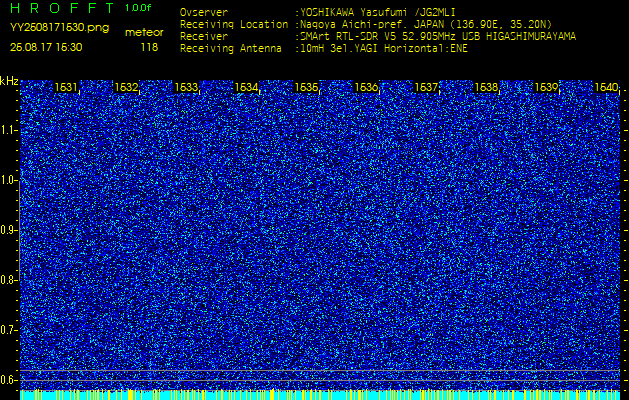Image resolution: width=629 pixels, height=400 pixels.
Task: Click the 0.7 kHz axis label
Action: point(7,330)
